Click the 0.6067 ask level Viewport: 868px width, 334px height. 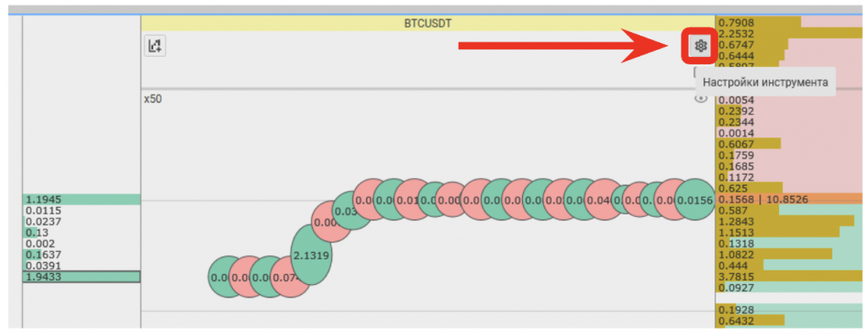[792, 143]
